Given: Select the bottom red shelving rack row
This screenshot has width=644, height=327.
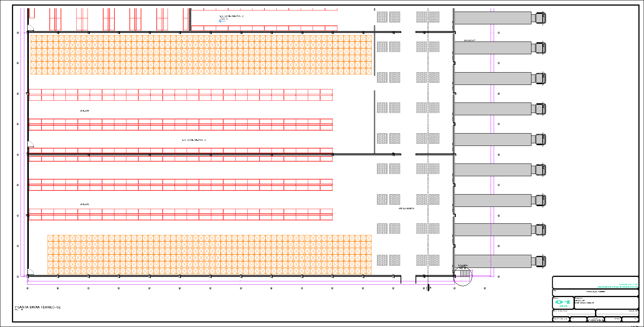Looking at the screenshot, I should click(x=181, y=214).
